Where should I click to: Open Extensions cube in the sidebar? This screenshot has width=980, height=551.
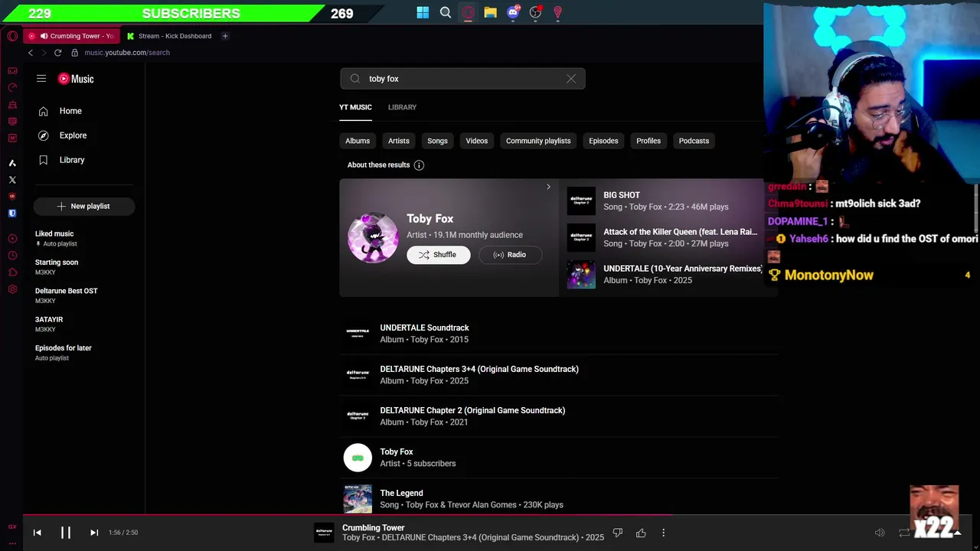point(12,272)
